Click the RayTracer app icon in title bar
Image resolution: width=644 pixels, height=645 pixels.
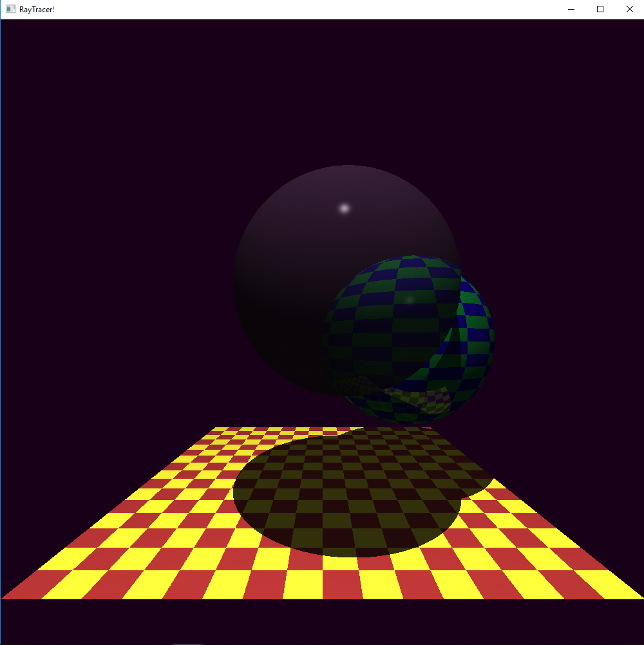pos(10,9)
